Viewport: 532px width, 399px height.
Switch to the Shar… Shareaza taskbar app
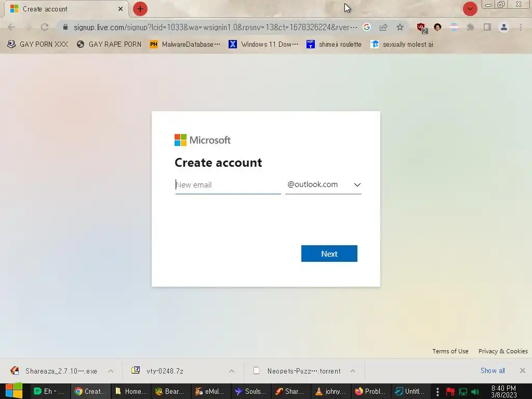[x=291, y=391]
